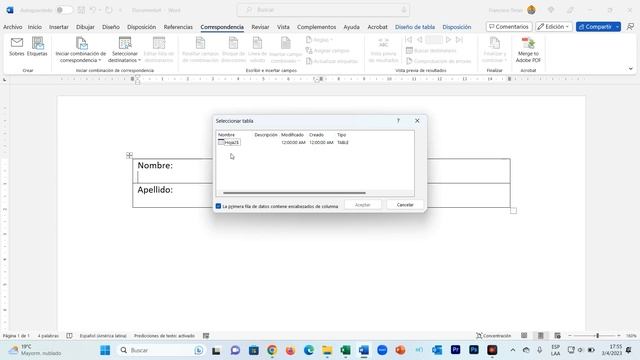Open the Archivo menu
Image resolution: width=640 pixels, height=360 pixels.
(x=13, y=27)
